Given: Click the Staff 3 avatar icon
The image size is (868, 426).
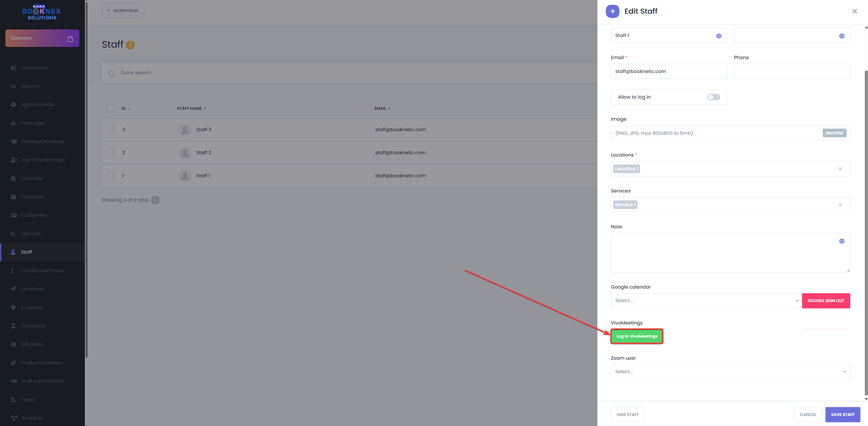Looking at the screenshot, I should [x=184, y=130].
